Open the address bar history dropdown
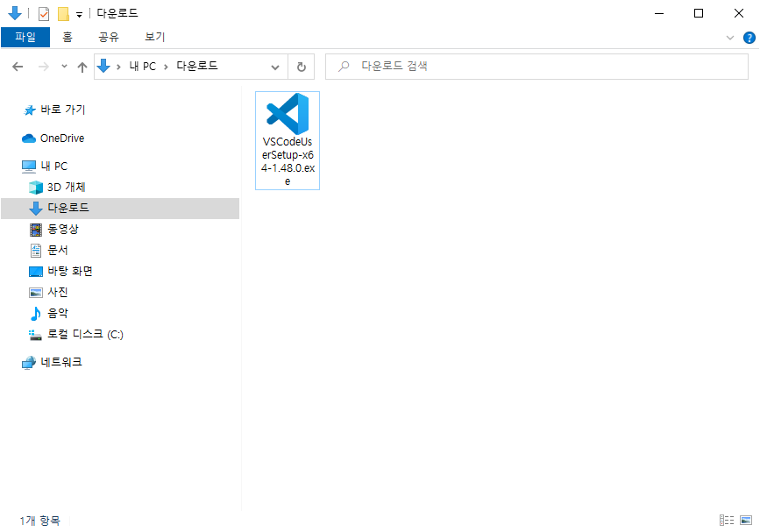Image resolution: width=760 pixels, height=532 pixels. tap(275, 67)
